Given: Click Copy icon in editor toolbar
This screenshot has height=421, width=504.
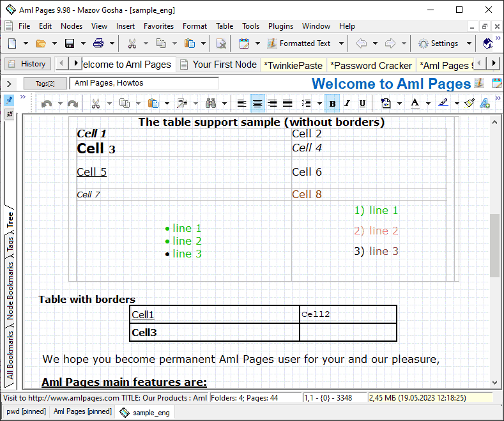Looking at the screenshot, I should coord(125,103).
